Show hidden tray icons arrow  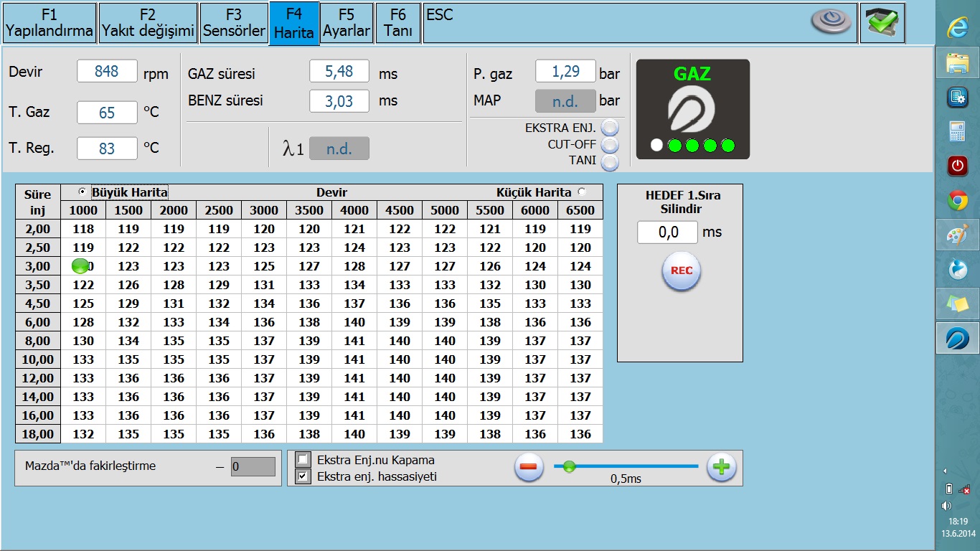(945, 471)
